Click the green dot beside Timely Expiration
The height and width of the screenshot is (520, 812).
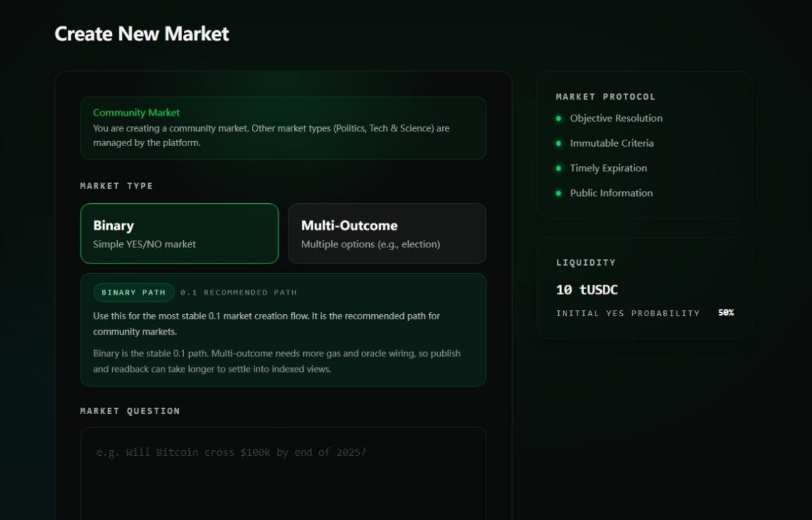point(558,168)
